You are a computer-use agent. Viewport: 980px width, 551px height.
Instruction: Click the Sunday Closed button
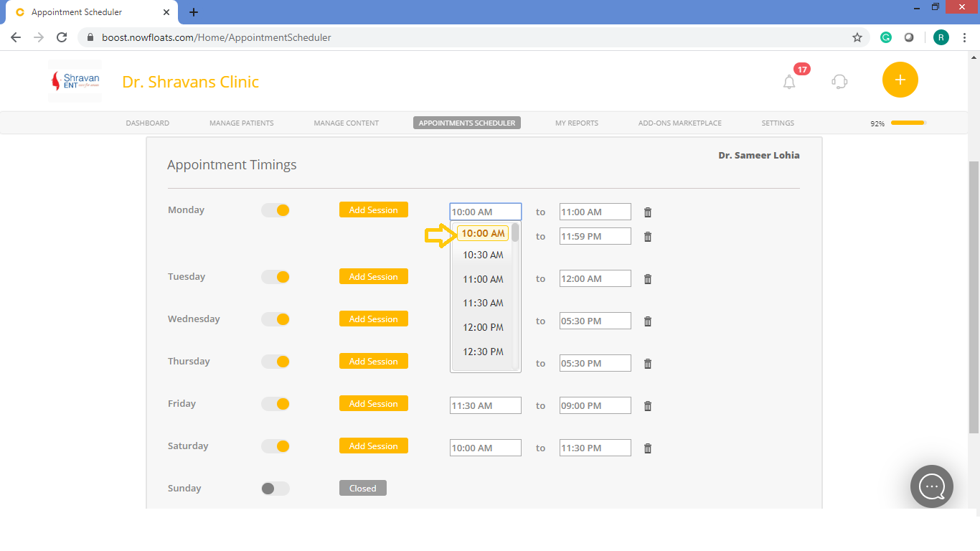pos(363,488)
